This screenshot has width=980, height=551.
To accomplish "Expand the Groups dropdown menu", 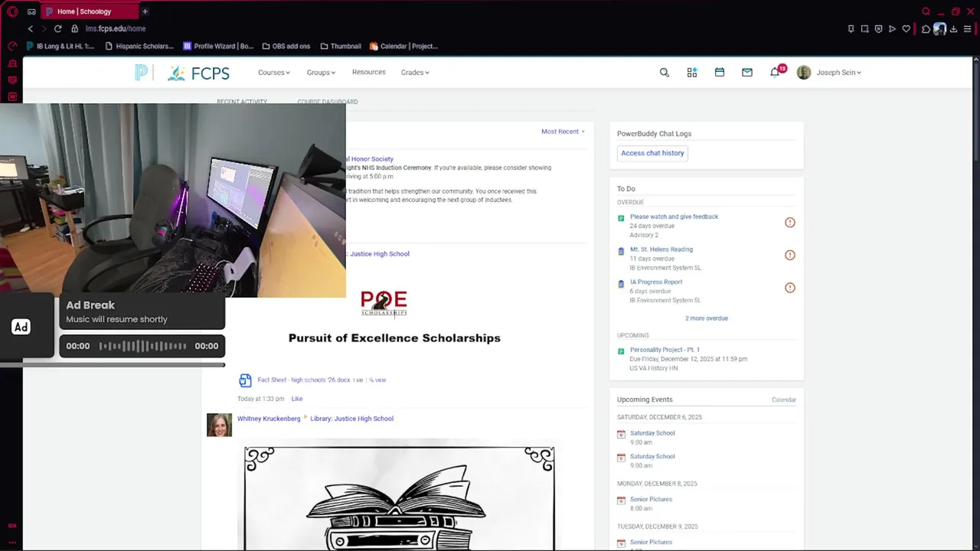I will click(x=321, y=73).
